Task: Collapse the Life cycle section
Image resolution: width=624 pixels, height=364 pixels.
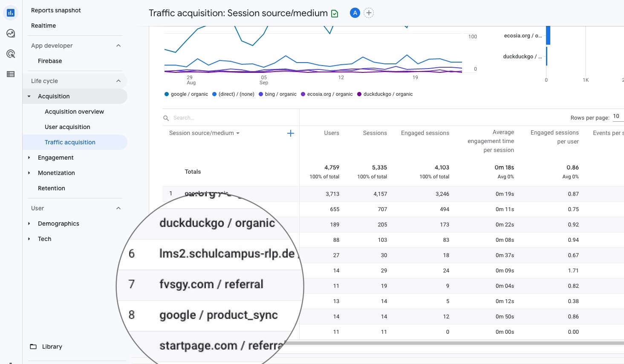Action: pos(118,81)
